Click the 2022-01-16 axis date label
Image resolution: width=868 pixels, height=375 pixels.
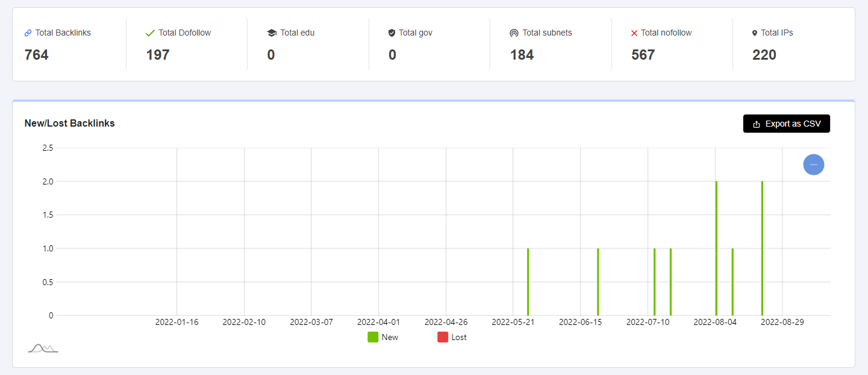176,322
